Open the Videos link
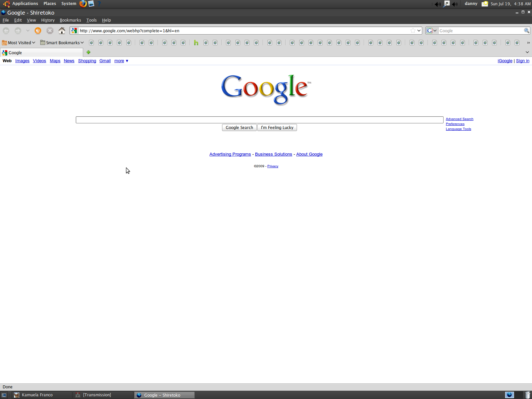532x399 pixels. point(40,61)
